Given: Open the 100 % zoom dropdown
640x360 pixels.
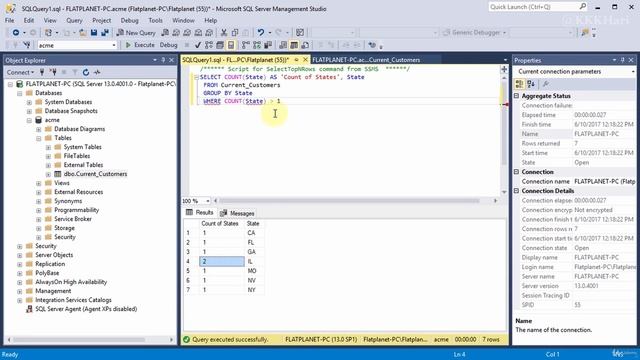Looking at the screenshot, I should [x=208, y=201].
